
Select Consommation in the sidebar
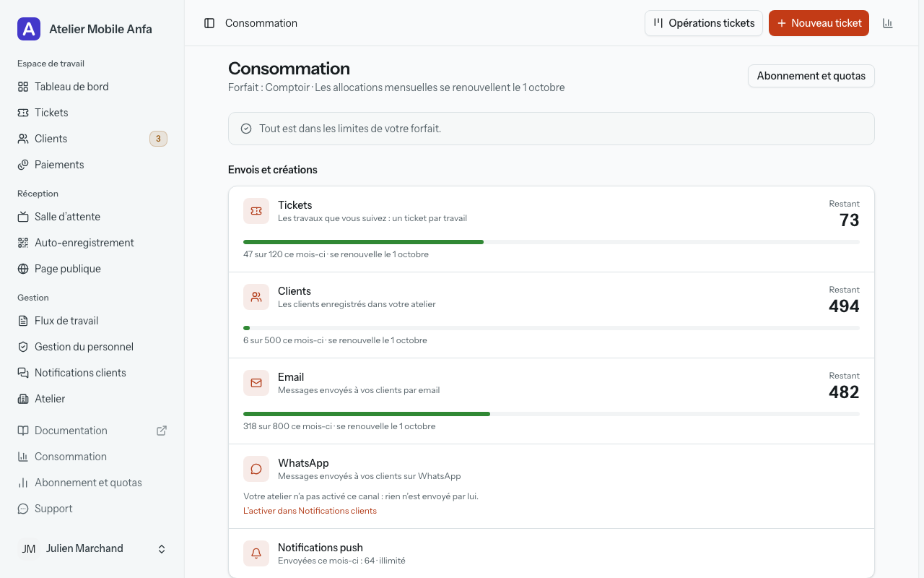pos(92,457)
